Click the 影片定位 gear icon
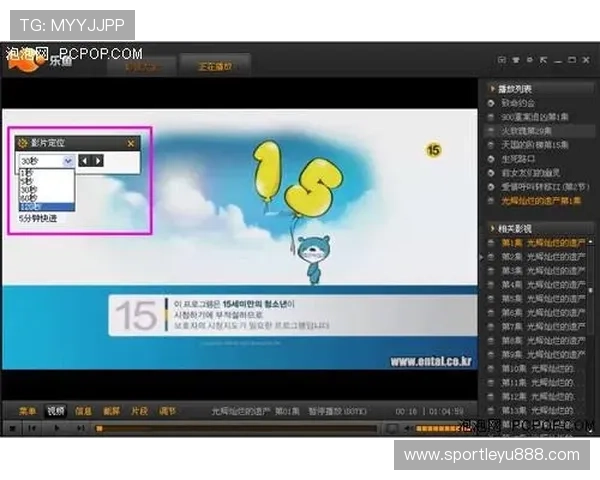600x480 pixels. coord(21,144)
